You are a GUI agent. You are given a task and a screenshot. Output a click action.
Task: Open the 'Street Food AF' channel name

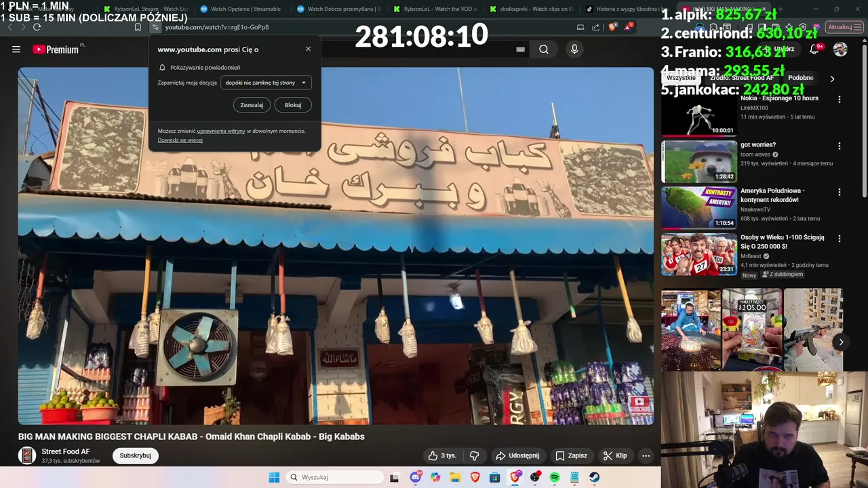(66, 451)
